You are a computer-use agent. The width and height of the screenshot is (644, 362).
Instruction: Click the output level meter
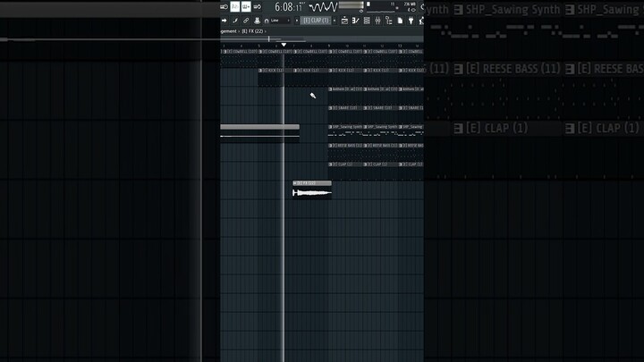[x=351, y=5]
